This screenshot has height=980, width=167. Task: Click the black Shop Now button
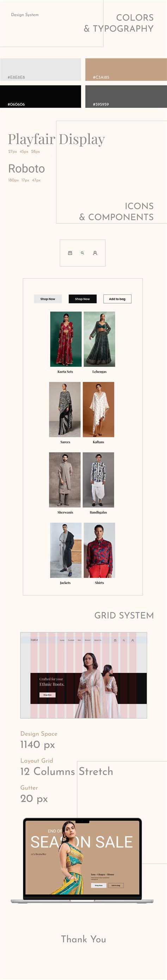point(82,299)
